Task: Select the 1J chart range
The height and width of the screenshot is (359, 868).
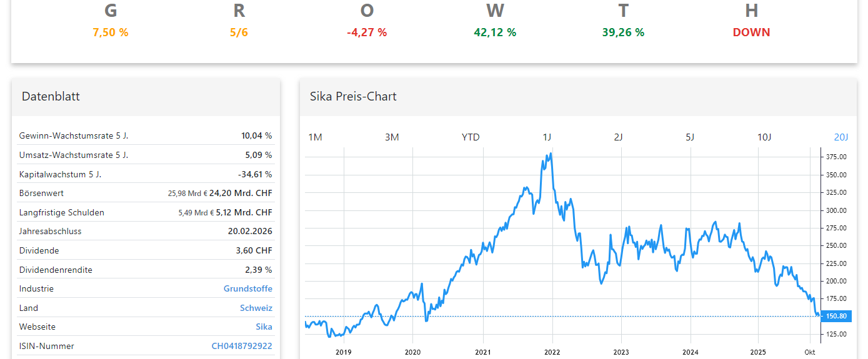Action: (x=547, y=137)
